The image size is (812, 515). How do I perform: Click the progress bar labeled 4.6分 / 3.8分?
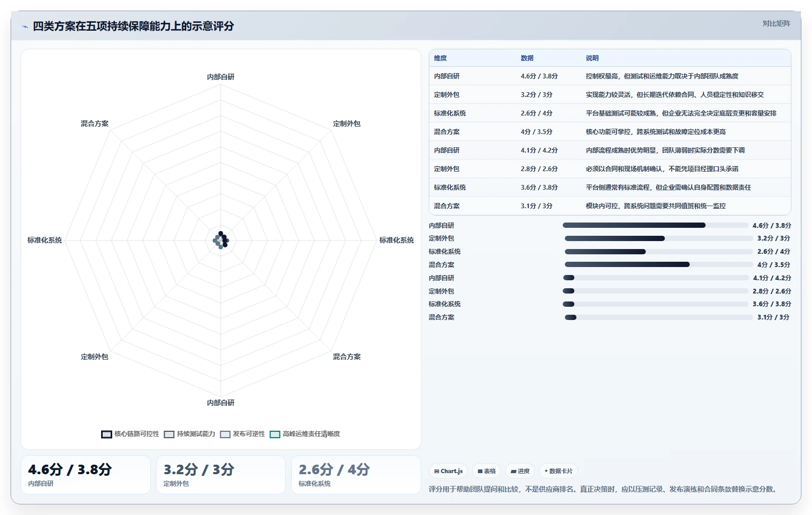click(655, 226)
